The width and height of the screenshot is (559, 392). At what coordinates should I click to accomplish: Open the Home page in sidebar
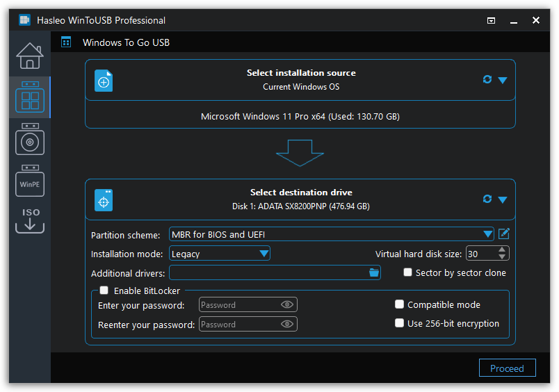[30, 56]
